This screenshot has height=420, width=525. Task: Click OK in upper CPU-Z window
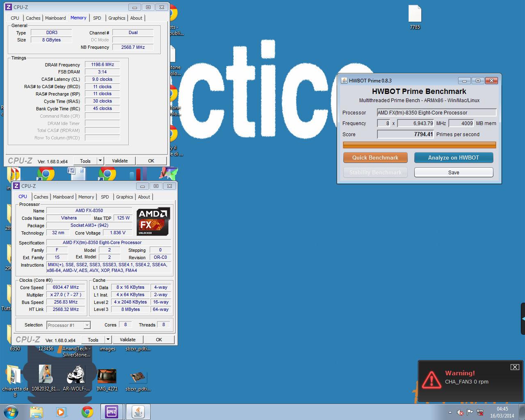tap(151, 161)
